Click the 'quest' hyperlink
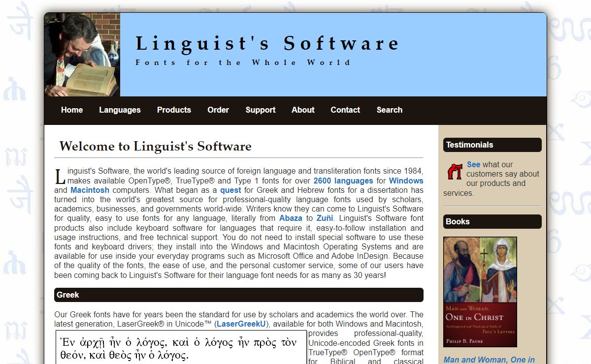This screenshot has height=364, width=591. coord(230,190)
